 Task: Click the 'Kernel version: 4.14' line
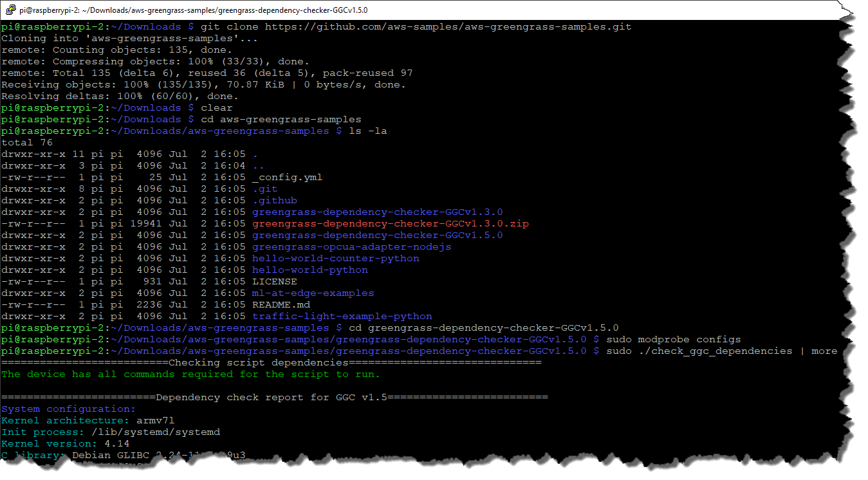click(66, 444)
